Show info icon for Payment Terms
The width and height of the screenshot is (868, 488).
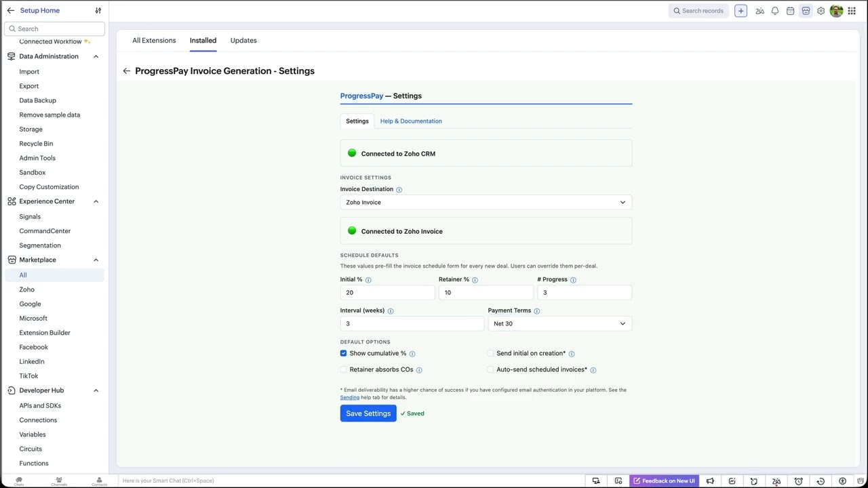(x=536, y=311)
